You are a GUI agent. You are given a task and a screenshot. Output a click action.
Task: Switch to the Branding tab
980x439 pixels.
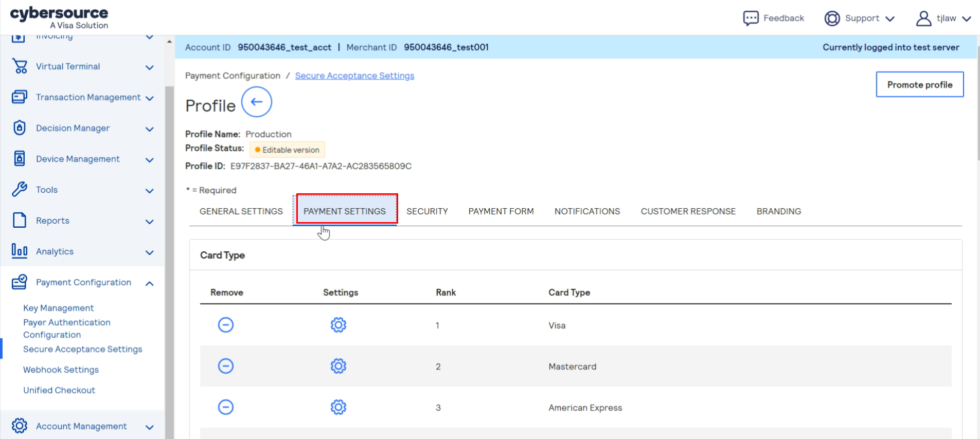[x=778, y=211]
